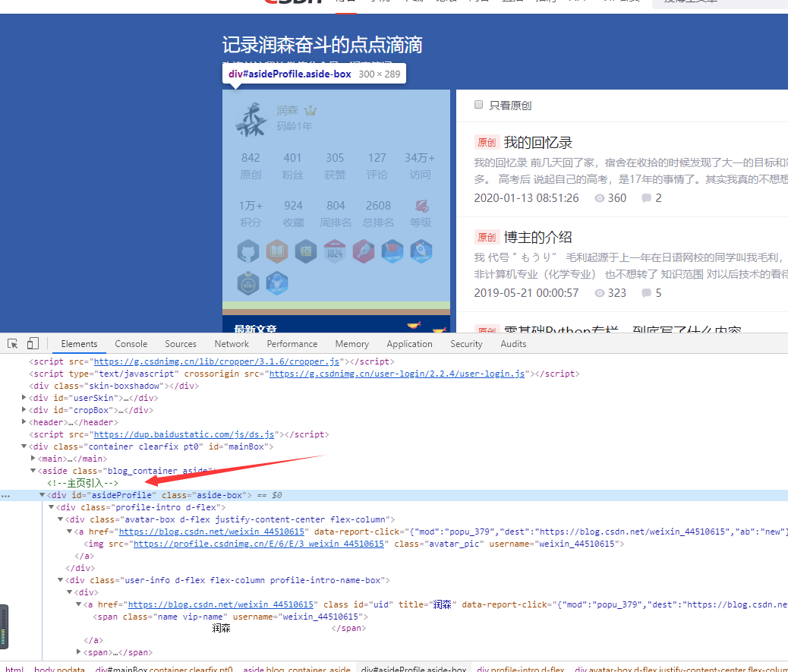Click the comment bubble icon beside 2
The image size is (788, 672).
[x=646, y=198]
